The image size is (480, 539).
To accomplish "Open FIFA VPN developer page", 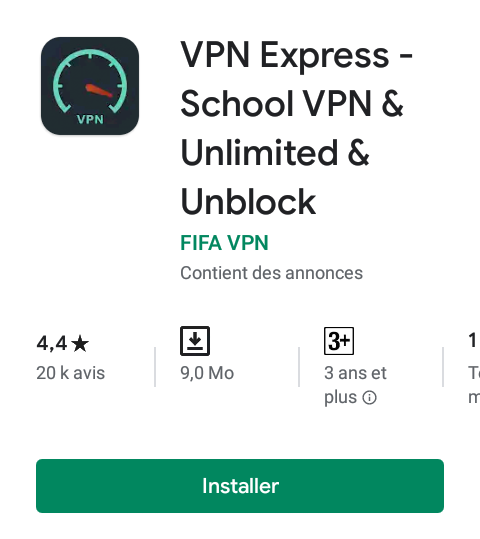I will click(x=224, y=243).
